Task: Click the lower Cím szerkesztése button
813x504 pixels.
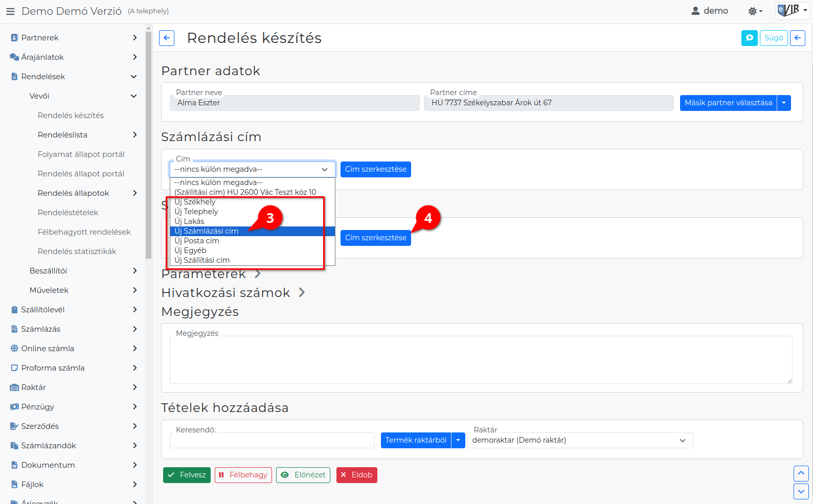Action: coord(376,238)
